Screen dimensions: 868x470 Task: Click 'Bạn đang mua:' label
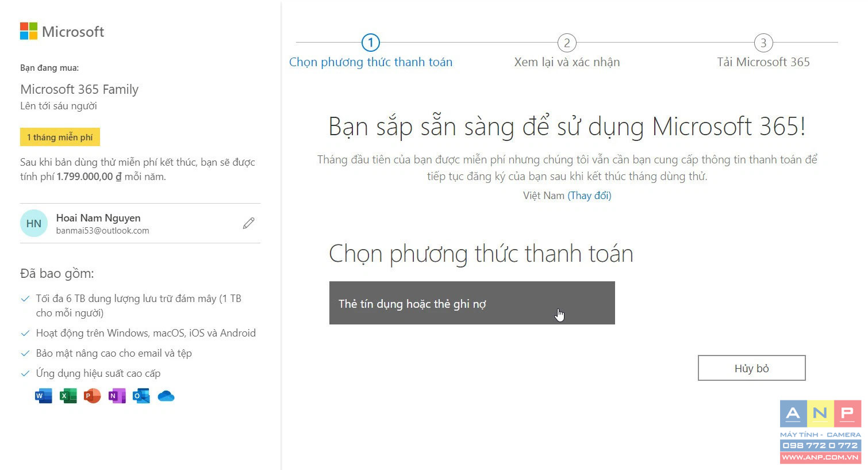[49, 68]
